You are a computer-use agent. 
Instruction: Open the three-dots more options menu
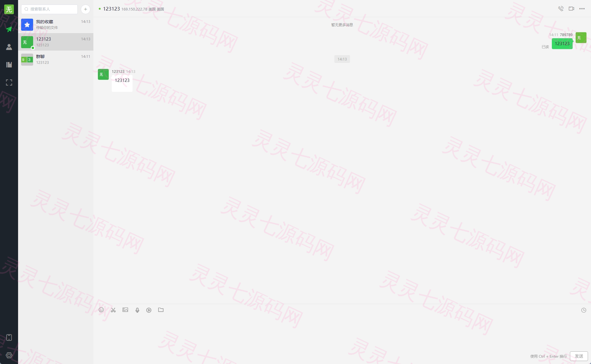pyautogui.click(x=582, y=9)
